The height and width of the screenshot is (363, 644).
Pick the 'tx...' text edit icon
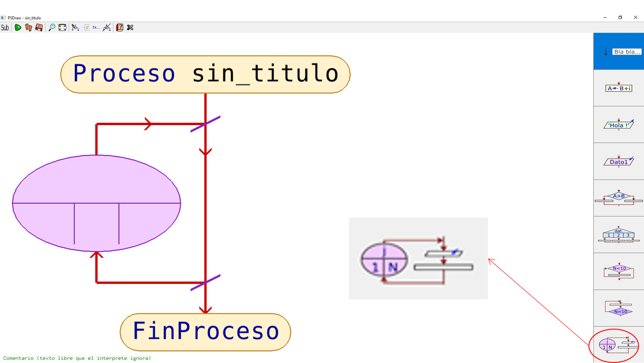pos(96,27)
